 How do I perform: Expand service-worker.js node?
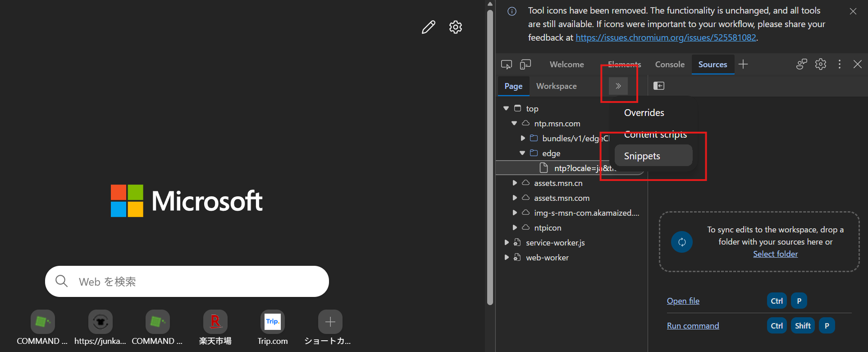(507, 242)
